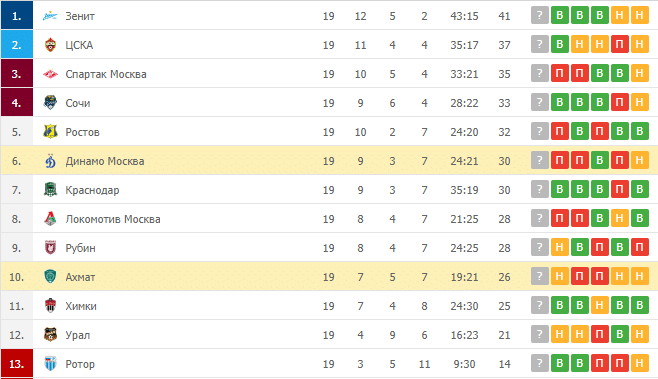Screen dimensions: 658x379
Task: Click the Сочи team emblem
Action: coord(50,103)
